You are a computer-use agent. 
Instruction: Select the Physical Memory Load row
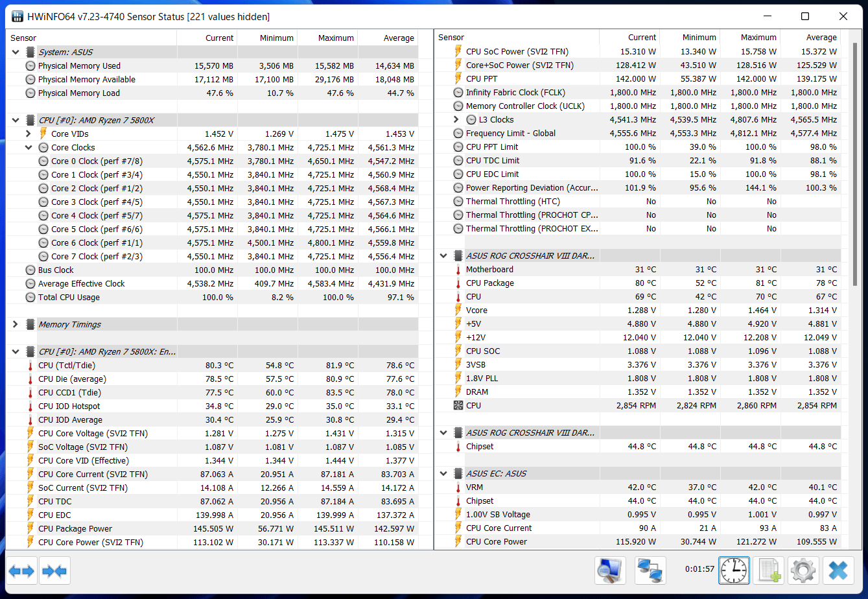pos(213,93)
